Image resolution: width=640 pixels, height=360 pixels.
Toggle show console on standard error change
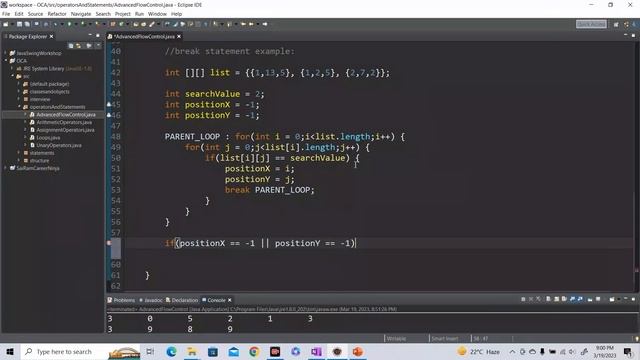(x=580, y=299)
